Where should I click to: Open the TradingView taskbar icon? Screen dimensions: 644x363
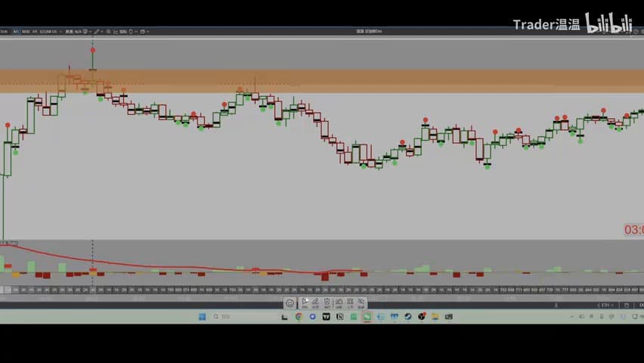pos(326,317)
